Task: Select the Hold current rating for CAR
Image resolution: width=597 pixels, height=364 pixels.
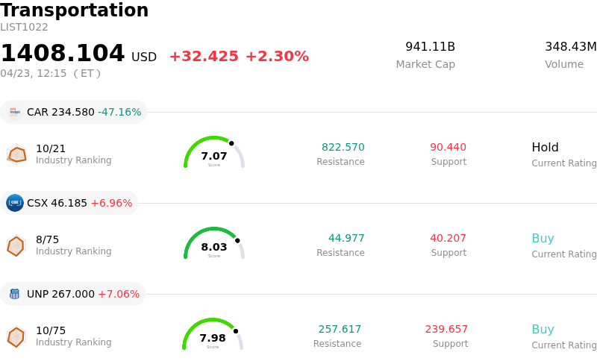Action: (x=545, y=148)
